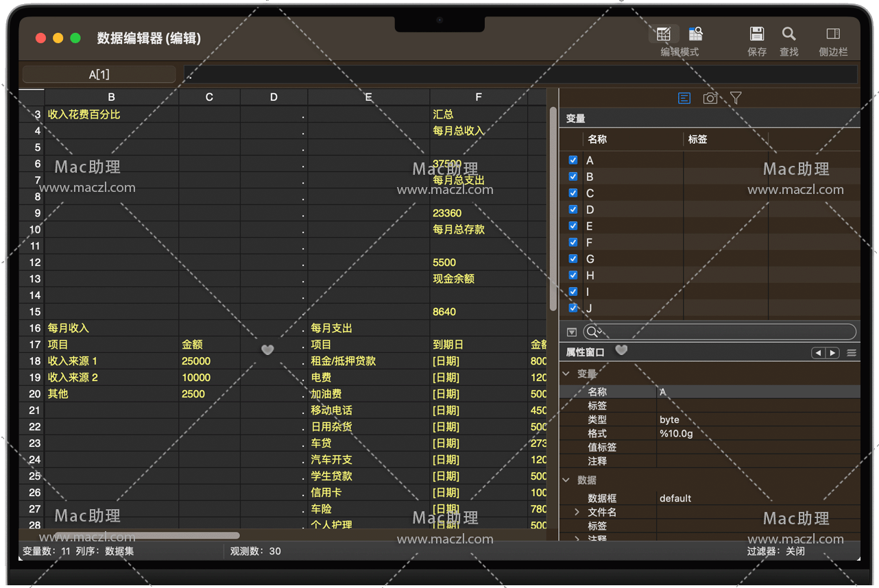Open the snapshots camera icon
The width and height of the screenshot is (879, 588).
[x=710, y=98]
